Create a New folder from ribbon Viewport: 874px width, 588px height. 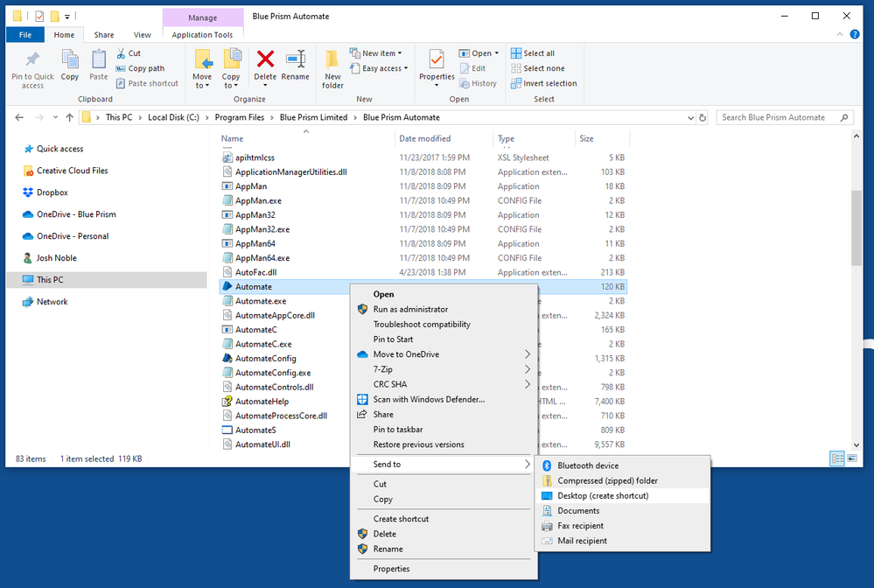(332, 69)
